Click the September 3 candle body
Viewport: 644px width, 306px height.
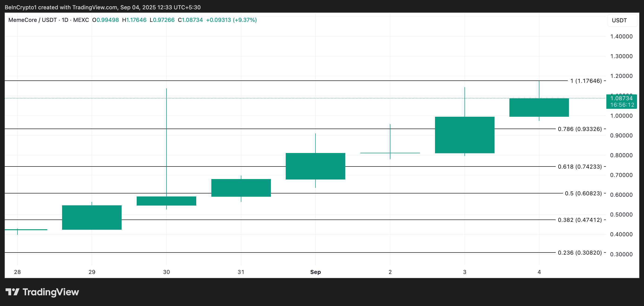coord(465,135)
